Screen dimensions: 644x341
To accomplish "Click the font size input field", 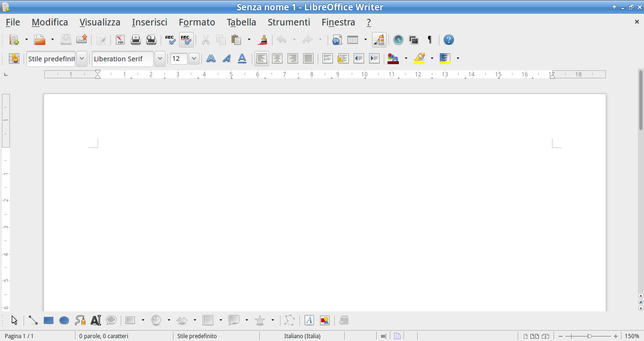I will pos(179,58).
